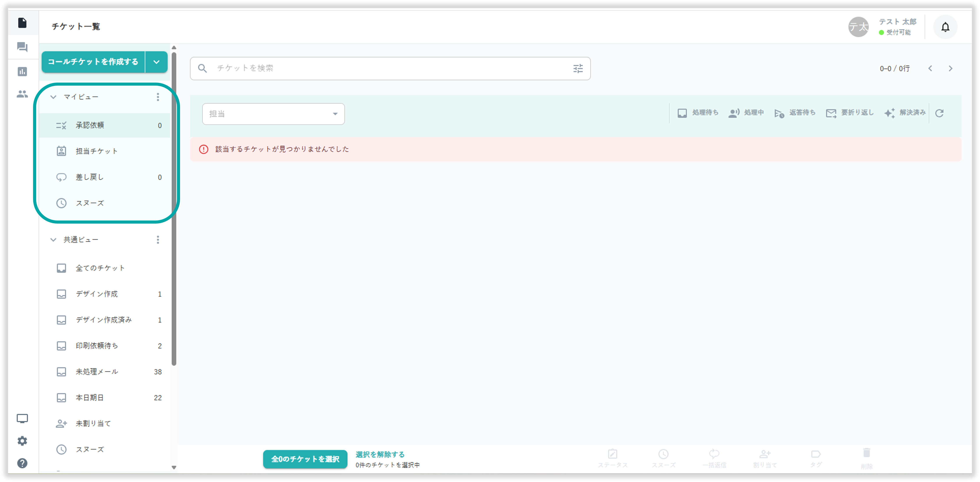Click the help question mark icon
980x482 pixels.
22,463
